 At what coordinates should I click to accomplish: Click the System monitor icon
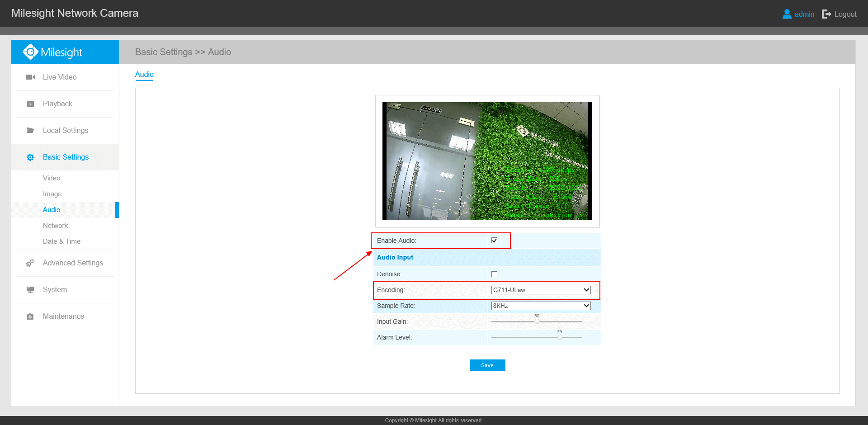tap(30, 289)
